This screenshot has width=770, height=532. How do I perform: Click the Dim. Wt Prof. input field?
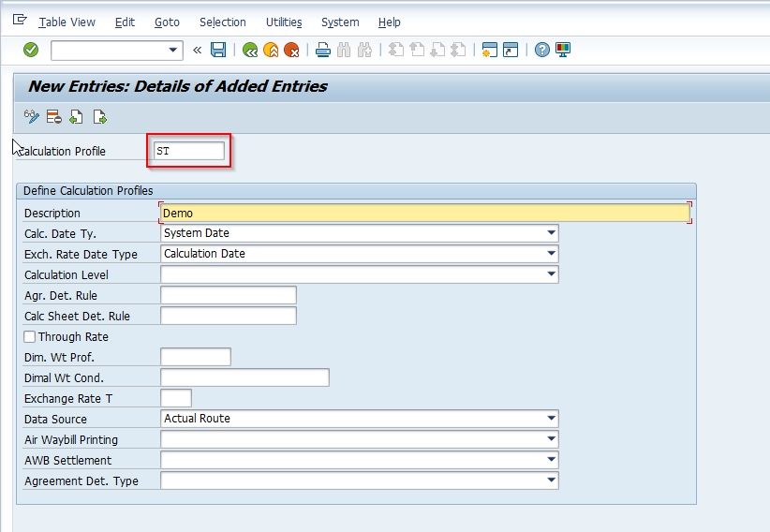(196, 357)
